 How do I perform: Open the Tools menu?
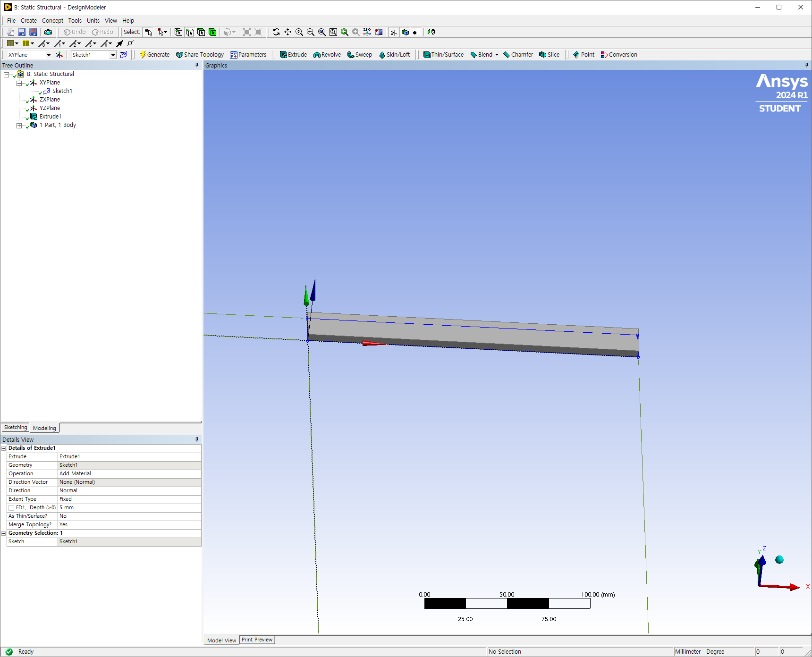point(75,21)
